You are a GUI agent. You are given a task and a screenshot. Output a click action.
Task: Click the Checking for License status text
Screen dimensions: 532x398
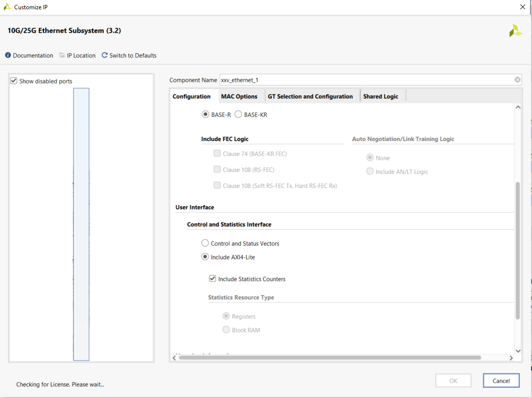pos(60,384)
